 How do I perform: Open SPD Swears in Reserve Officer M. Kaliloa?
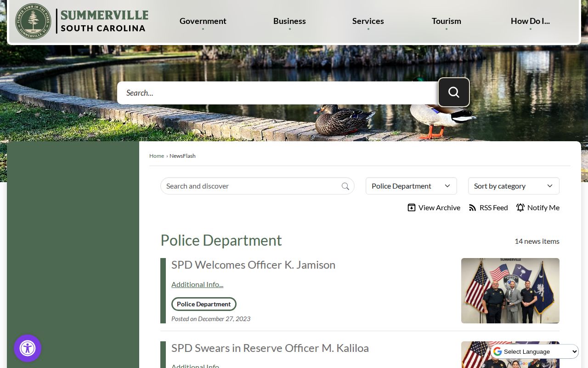point(270,348)
